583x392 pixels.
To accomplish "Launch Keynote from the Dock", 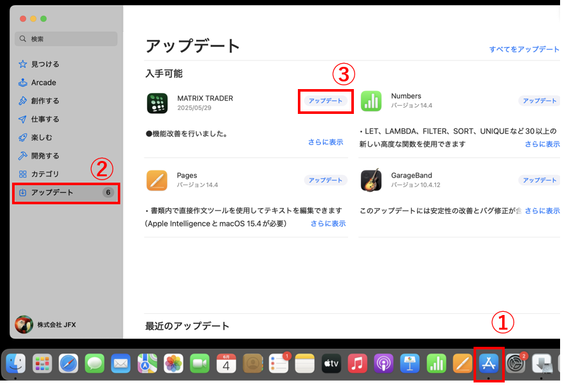I will pos(410,363).
